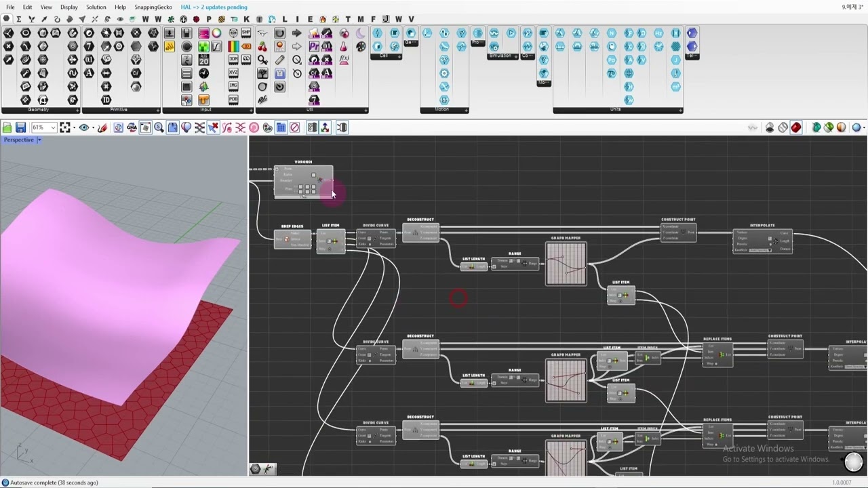
Task: Select the Number Slider component icon
Action: click(x=186, y=33)
